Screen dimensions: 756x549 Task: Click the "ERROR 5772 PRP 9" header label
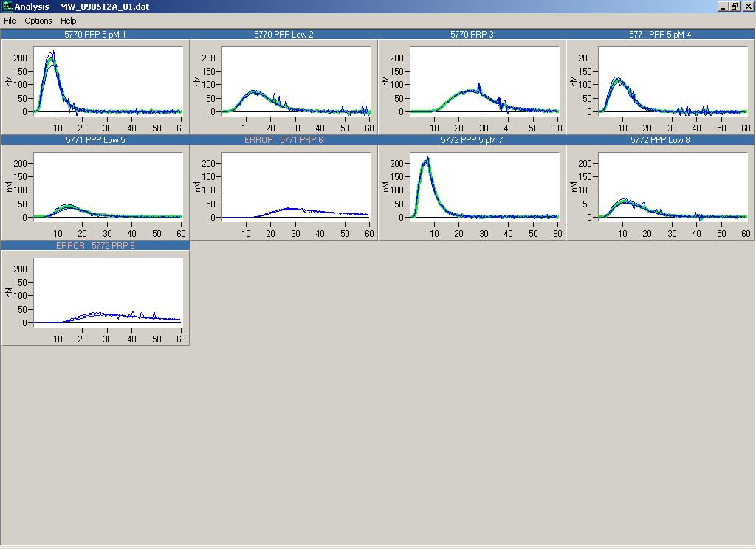tap(95, 246)
